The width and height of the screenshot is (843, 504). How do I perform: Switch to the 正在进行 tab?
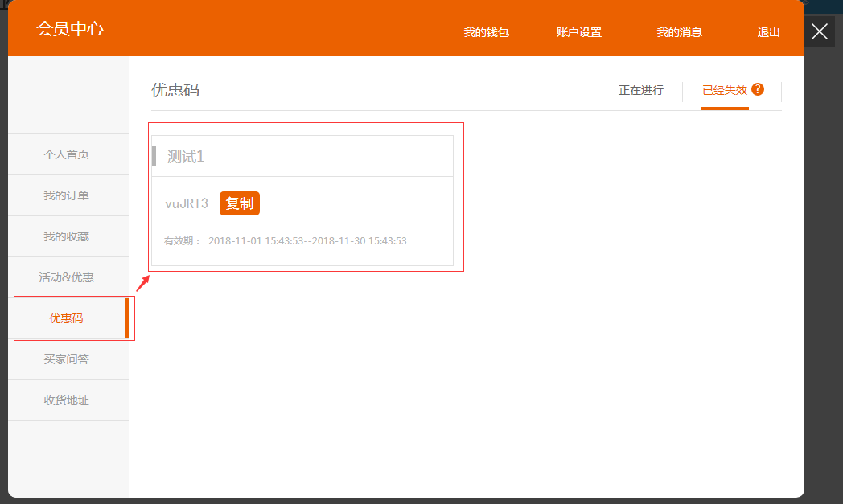pos(640,90)
